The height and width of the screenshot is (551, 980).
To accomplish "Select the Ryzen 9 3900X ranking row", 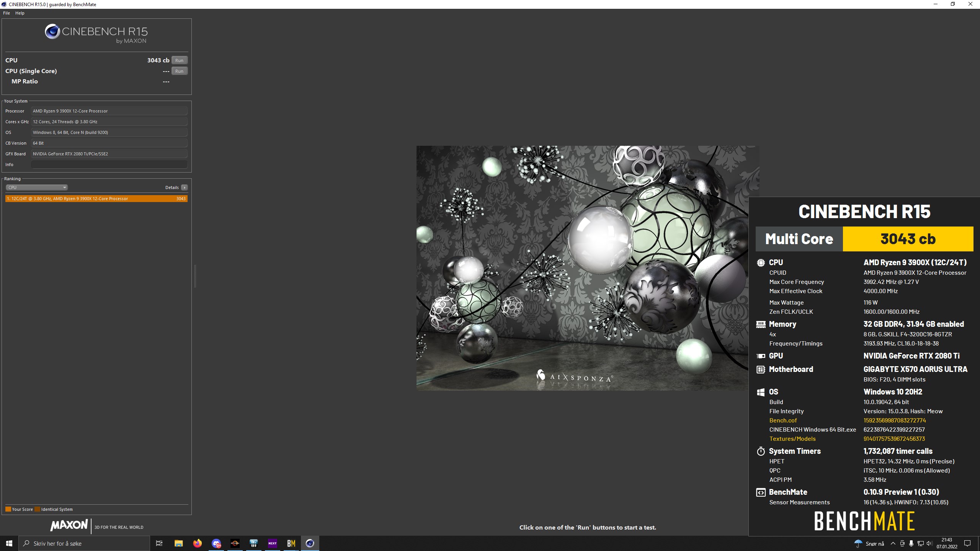I will (96, 199).
